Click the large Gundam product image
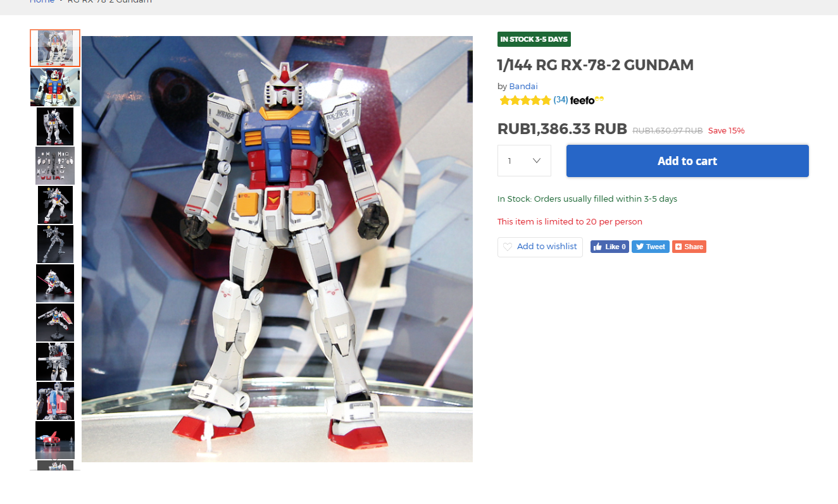The width and height of the screenshot is (838, 504). coord(277,249)
